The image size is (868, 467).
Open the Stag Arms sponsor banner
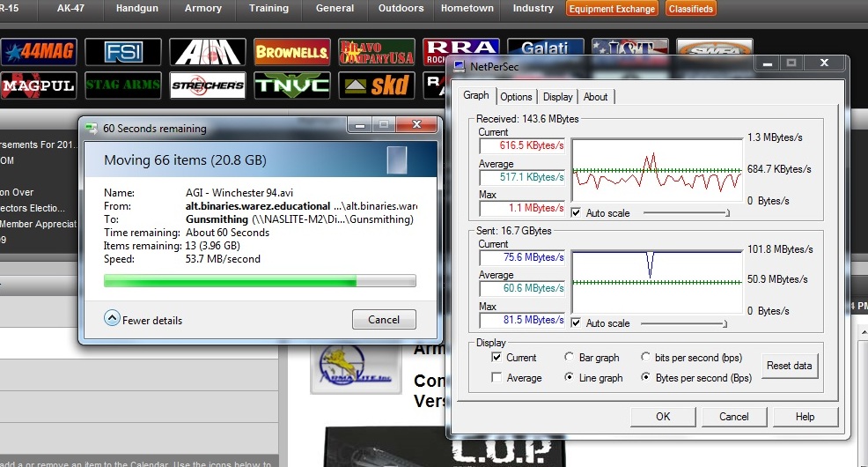click(123, 85)
